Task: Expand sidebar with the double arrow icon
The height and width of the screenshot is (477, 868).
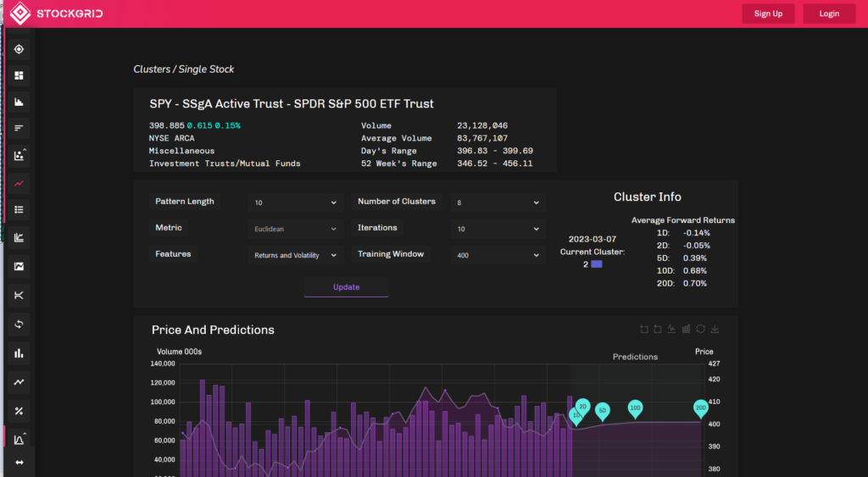Action: coord(19,463)
